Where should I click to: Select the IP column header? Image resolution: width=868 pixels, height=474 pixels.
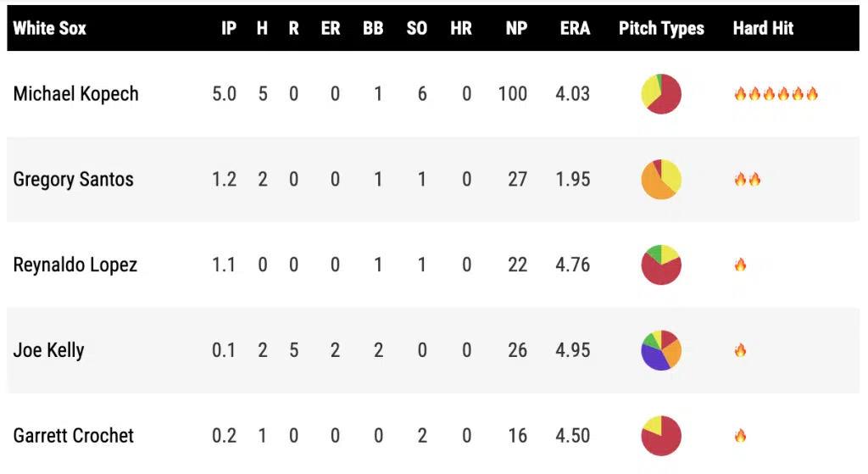coord(228,28)
